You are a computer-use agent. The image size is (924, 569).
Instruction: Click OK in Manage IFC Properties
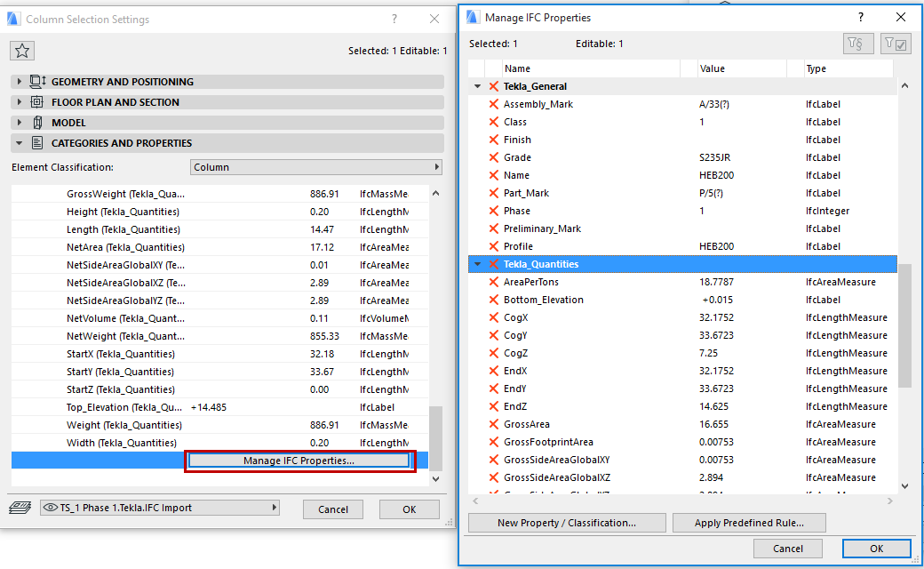pyautogui.click(x=877, y=549)
